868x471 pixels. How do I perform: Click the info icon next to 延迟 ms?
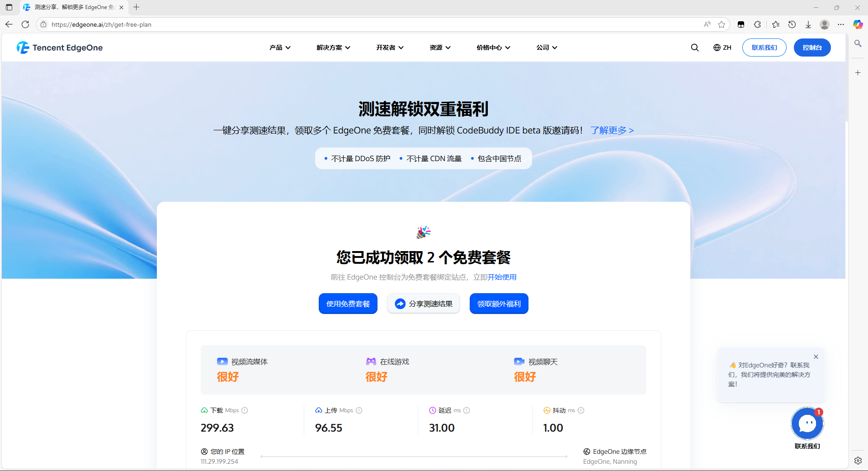[x=467, y=410]
